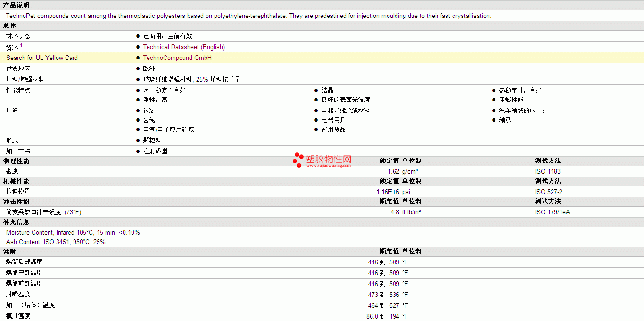644x321 pixels.
Task: Click the 射嘴温度 row label
Action: [x=18, y=295]
